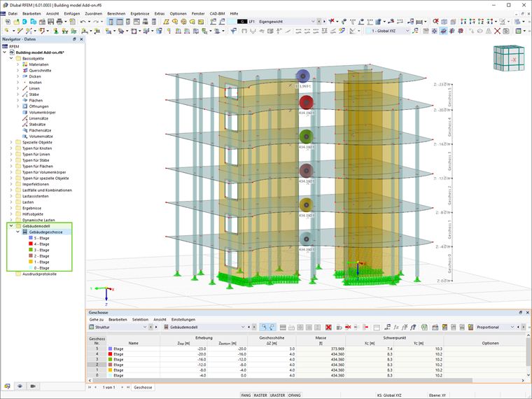
Task: Open the Berechnen menu
Action: [x=116, y=13]
